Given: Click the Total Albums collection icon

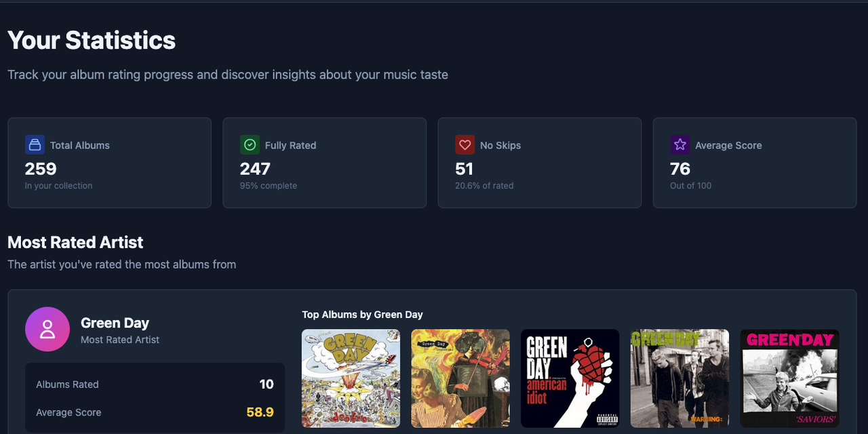Looking at the screenshot, I should click(x=35, y=145).
